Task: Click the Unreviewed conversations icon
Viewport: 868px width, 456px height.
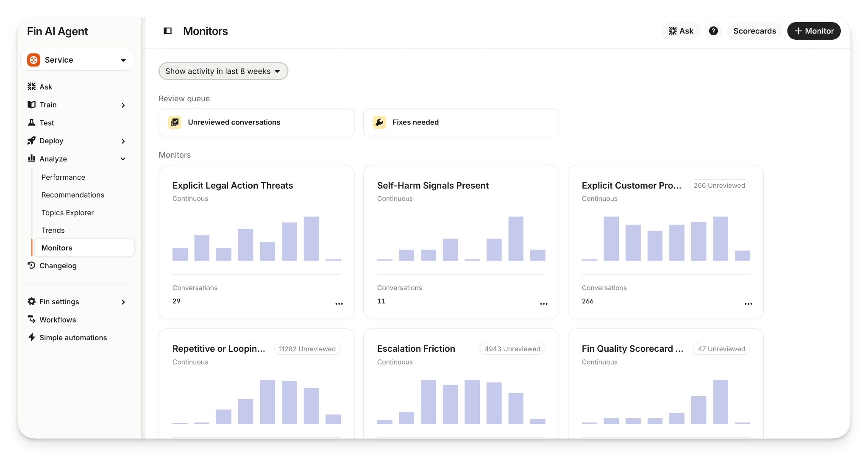Action: [175, 122]
